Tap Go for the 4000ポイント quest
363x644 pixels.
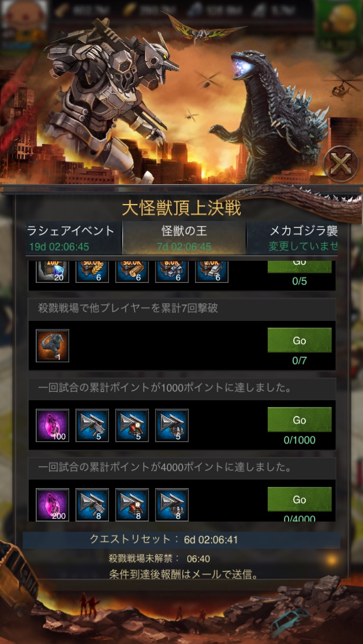click(x=299, y=499)
